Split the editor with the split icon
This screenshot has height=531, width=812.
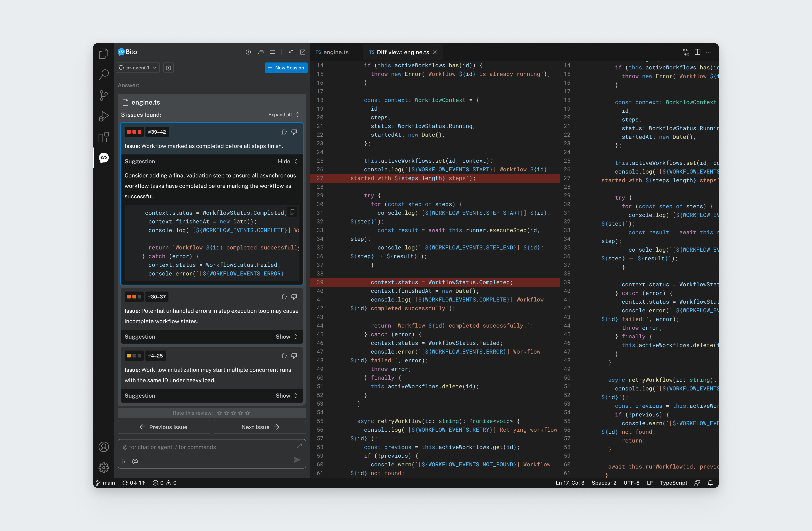pos(697,52)
